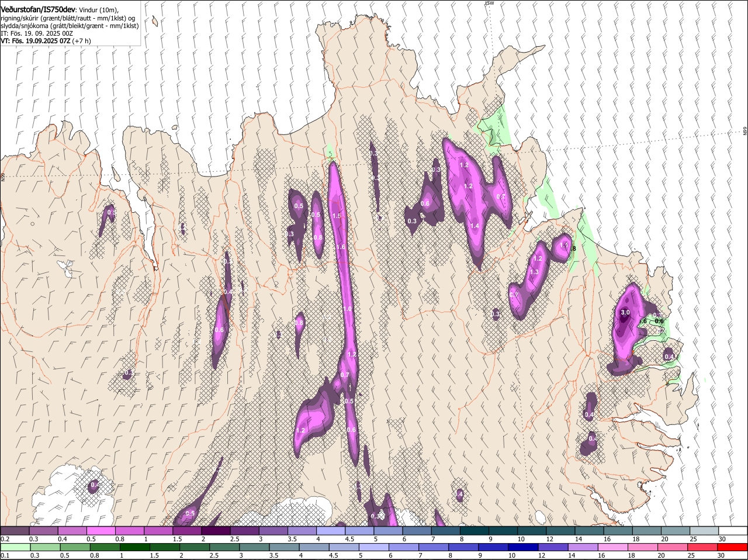Click the upper legend swatch labeled 18
Viewport: 748px width, 560px height.
point(647,530)
